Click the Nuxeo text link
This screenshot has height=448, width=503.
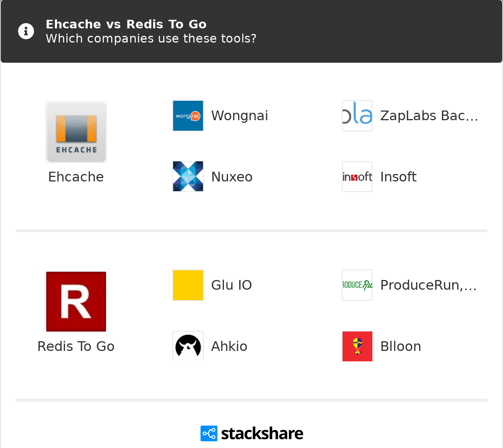[x=232, y=177]
